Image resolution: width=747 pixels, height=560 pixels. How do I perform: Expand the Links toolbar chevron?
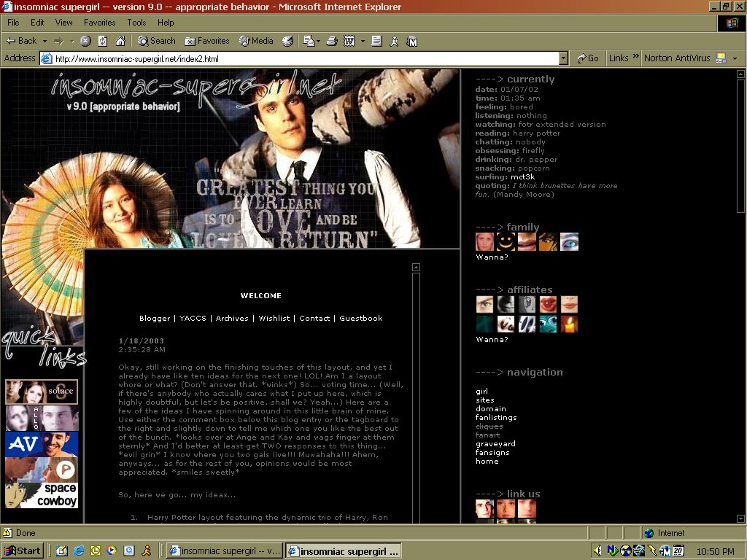[635, 56]
